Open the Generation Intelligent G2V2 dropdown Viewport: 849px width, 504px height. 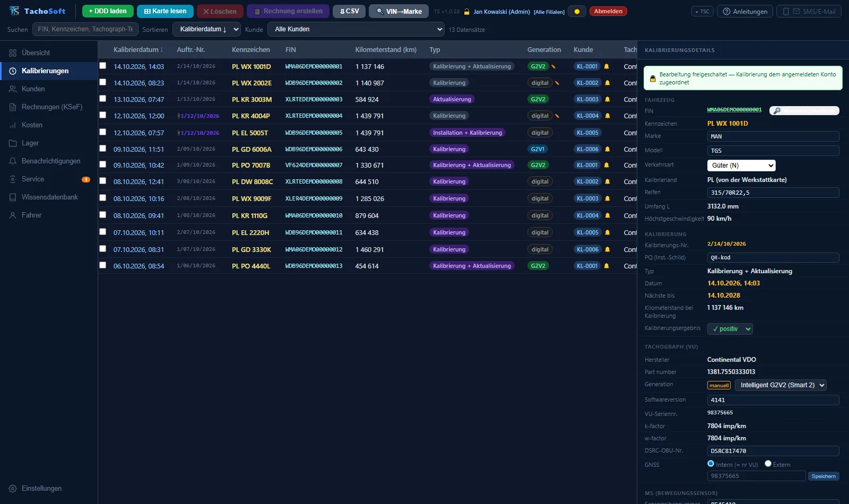pyautogui.click(x=780, y=385)
